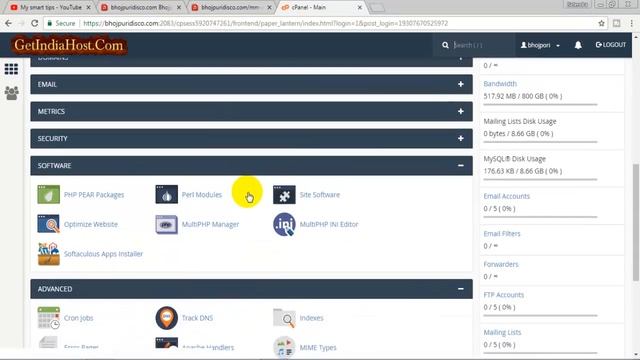
Task: Close the My smart tips YouTube tab
Action: click(x=88, y=7)
